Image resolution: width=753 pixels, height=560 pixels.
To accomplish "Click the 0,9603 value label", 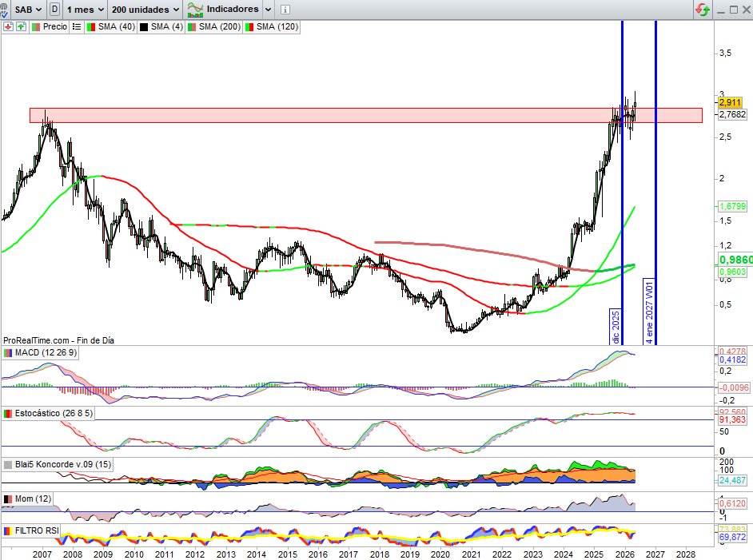I will pyautogui.click(x=732, y=272).
